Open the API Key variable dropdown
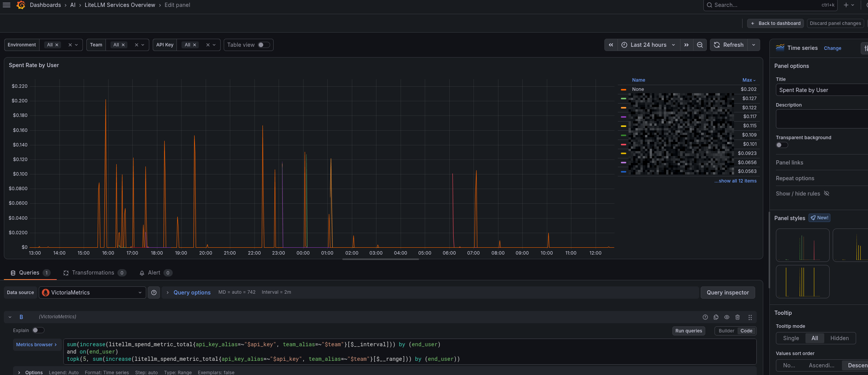Image resolution: width=868 pixels, height=375 pixels. (214, 45)
